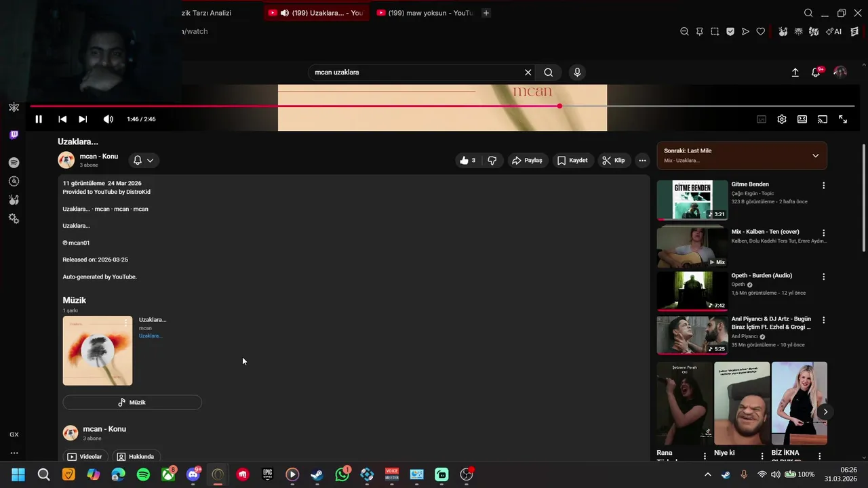Open options for Mix - Kalben video
The width and height of the screenshot is (868, 488).
824,232
